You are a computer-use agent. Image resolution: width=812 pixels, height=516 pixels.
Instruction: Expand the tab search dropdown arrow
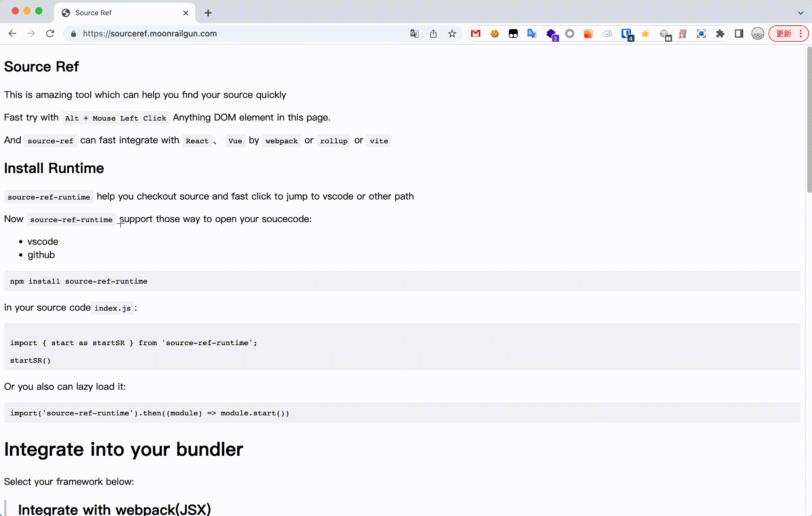[x=800, y=13]
